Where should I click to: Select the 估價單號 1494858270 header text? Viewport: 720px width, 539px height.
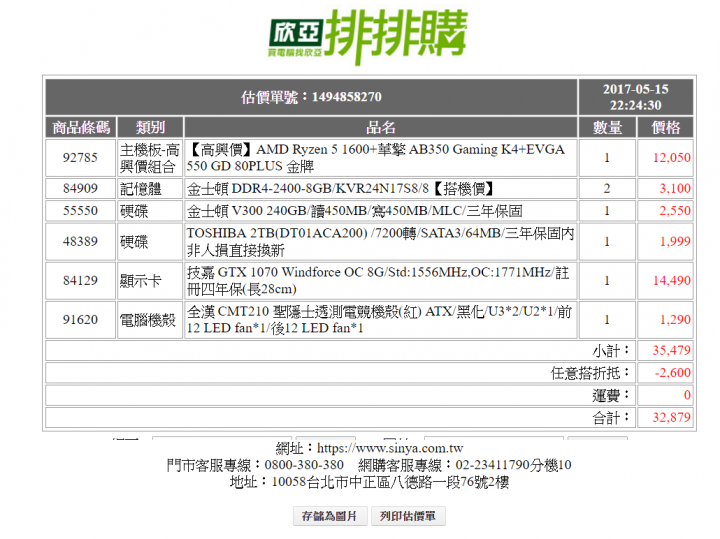[x=311, y=97]
